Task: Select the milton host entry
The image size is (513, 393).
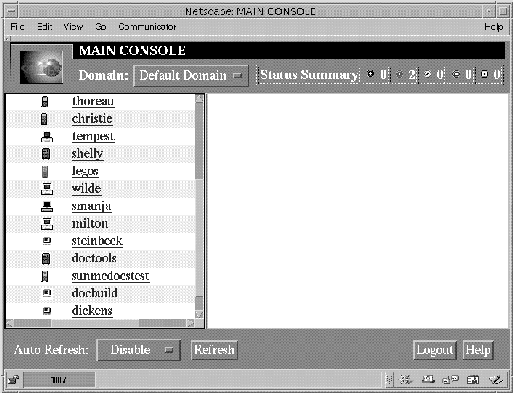Action: (x=90, y=224)
